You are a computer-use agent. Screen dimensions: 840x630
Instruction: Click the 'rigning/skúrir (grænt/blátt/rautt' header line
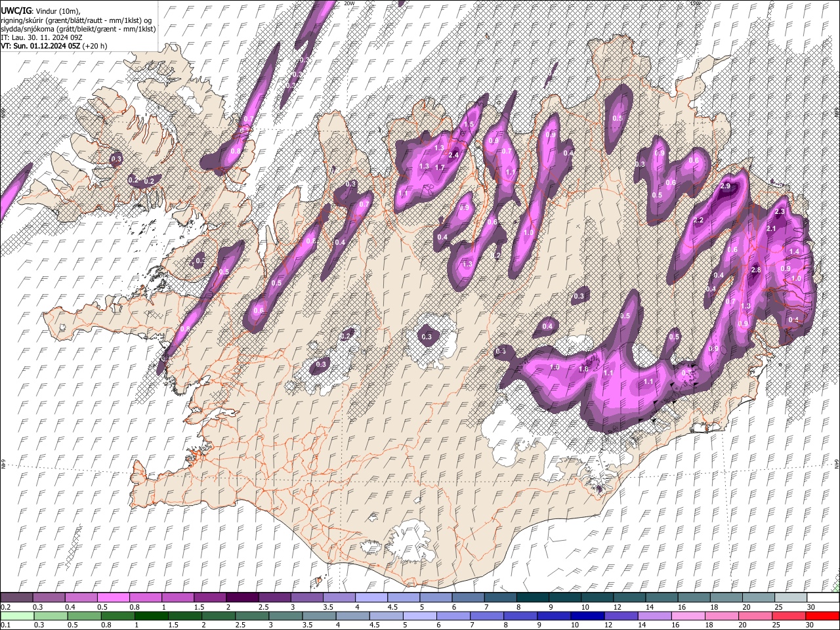(76, 20)
